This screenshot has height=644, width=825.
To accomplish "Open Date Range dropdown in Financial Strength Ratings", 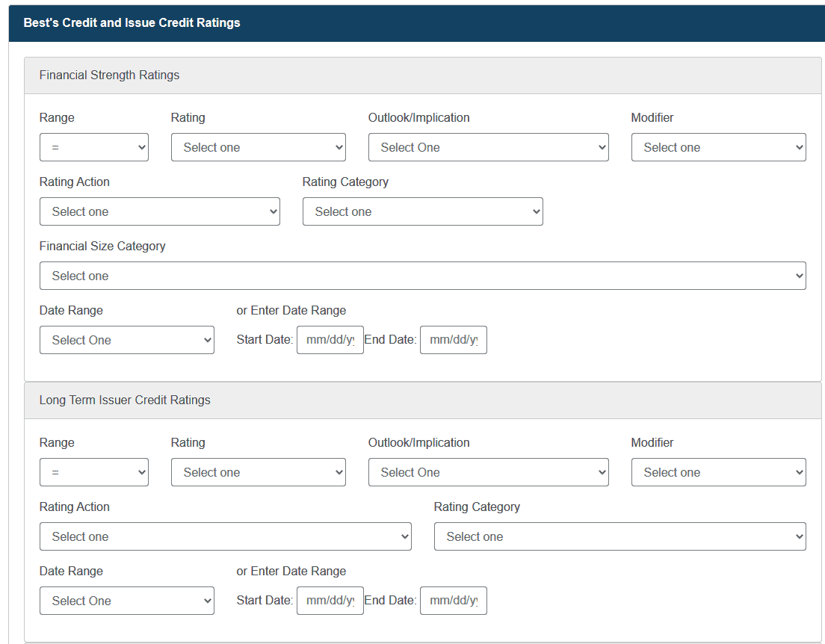I will pos(126,340).
